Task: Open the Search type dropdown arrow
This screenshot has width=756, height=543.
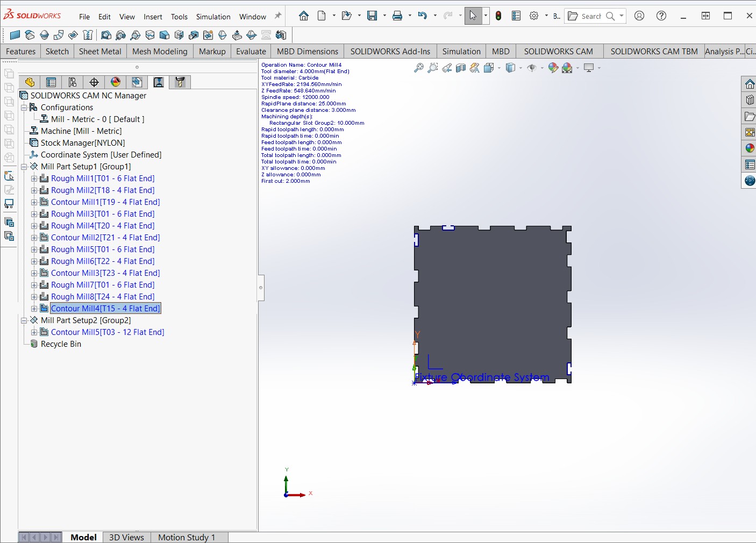Action: click(x=622, y=16)
